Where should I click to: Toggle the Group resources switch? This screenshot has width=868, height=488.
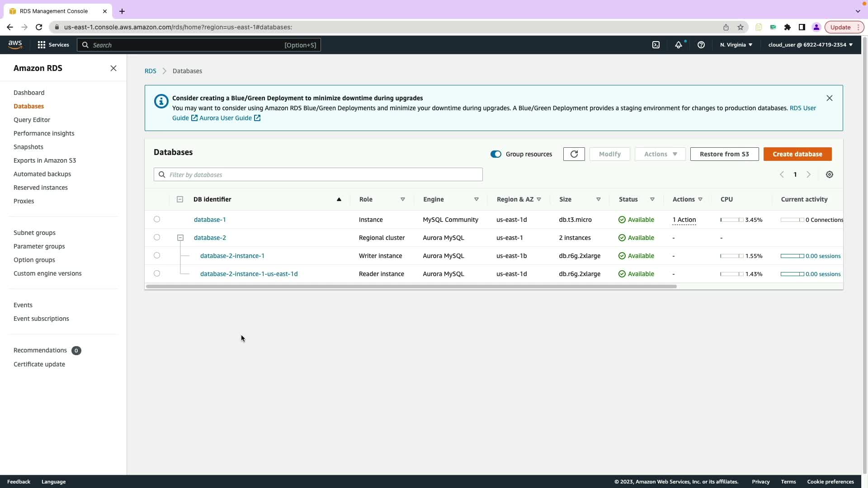click(x=496, y=154)
